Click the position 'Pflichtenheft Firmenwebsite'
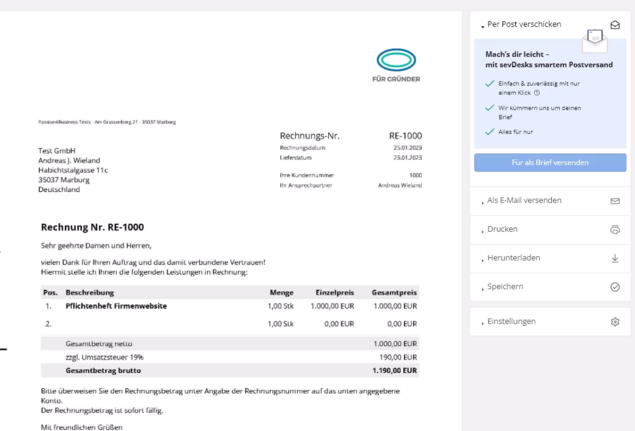Viewport: 635px width, 431px height. (x=116, y=306)
